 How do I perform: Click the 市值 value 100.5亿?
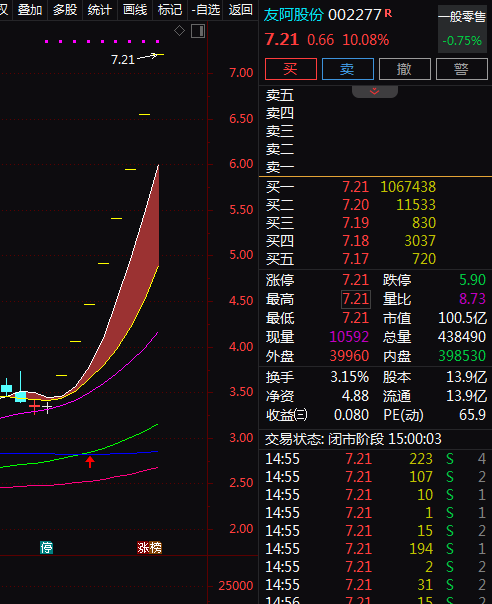[x=462, y=318]
